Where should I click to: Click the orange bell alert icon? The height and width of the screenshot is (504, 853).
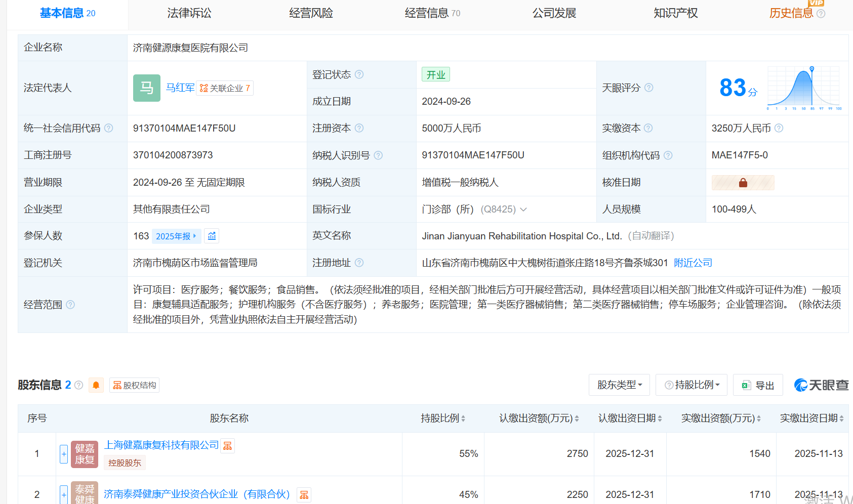point(96,385)
